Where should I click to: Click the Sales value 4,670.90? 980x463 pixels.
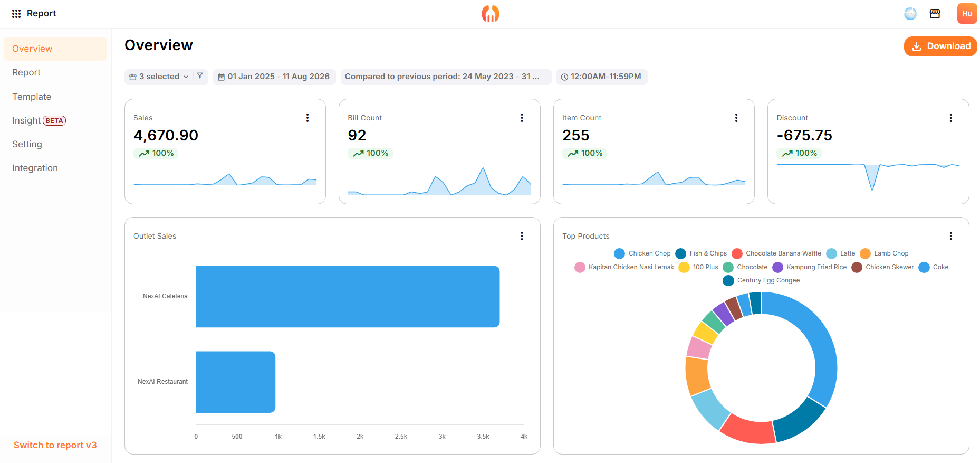click(166, 136)
